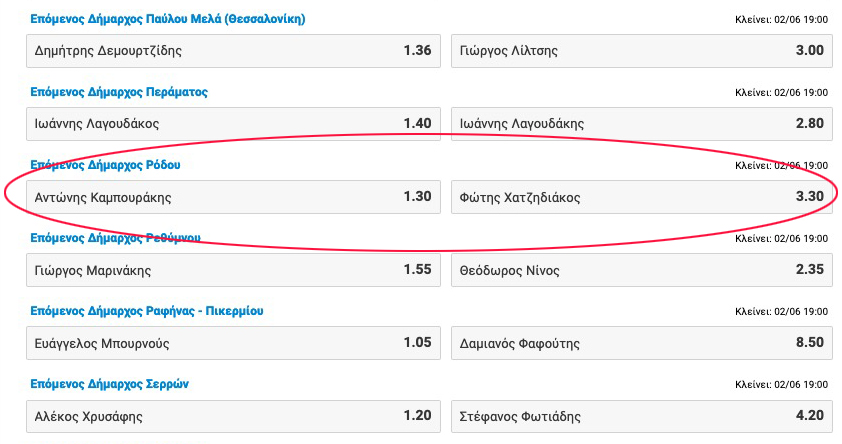Screen dimensions: 842x444
Task: Open the Επόμενος Δήμαρχος Ρεθύμνου heading
Action: tap(115, 238)
